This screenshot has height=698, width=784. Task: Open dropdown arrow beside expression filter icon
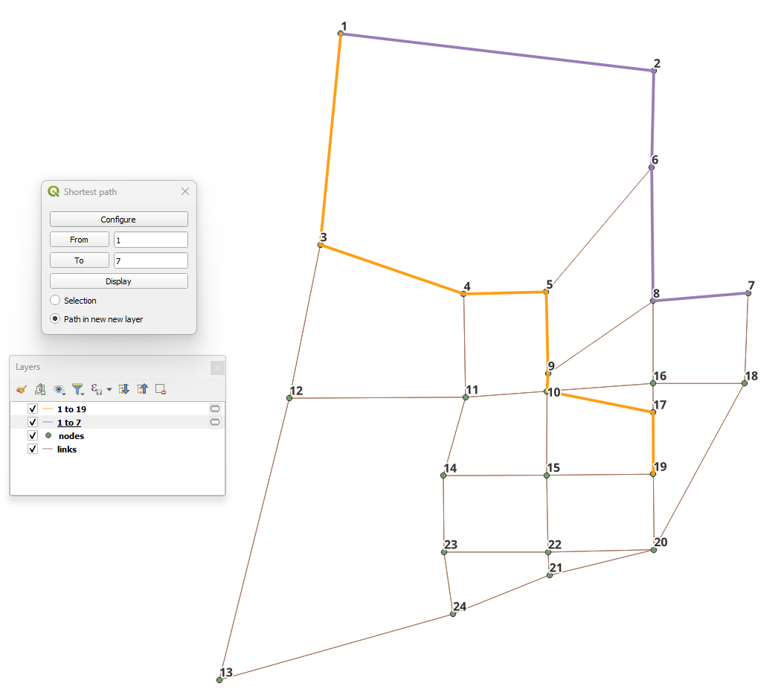click(109, 389)
